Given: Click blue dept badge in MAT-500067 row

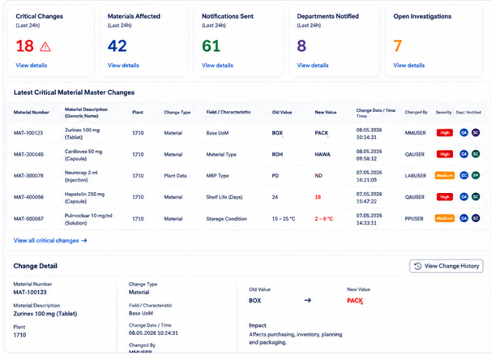Looking at the screenshot, I should click(x=464, y=218).
